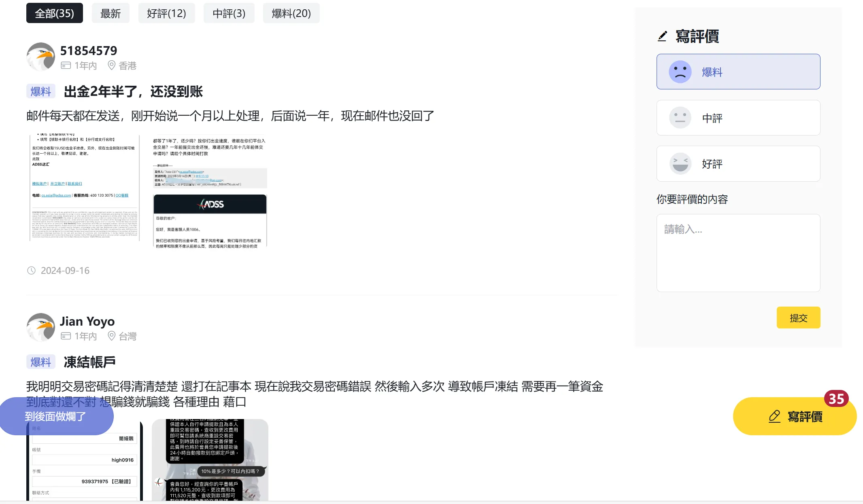The image size is (863, 504).
Task: Click the eagle avatar of Jian Yoyo
Action: point(40,327)
